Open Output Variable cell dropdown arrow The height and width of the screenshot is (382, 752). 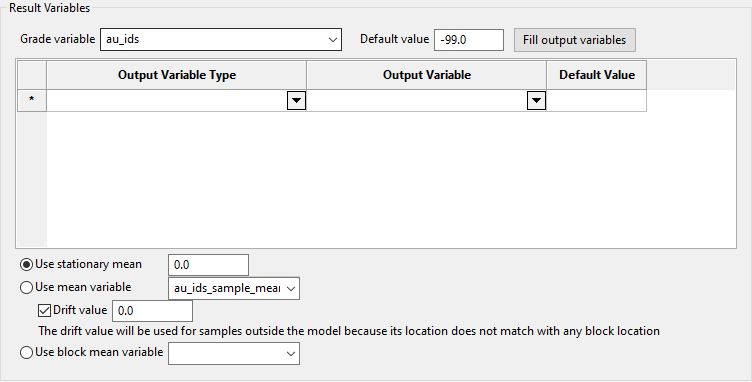click(536, 101)
